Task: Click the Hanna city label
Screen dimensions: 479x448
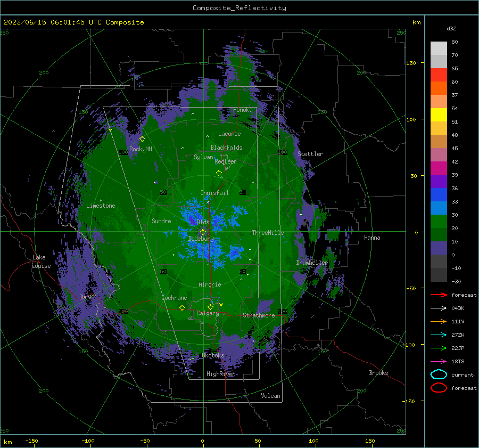Action: tap(372, 238)
